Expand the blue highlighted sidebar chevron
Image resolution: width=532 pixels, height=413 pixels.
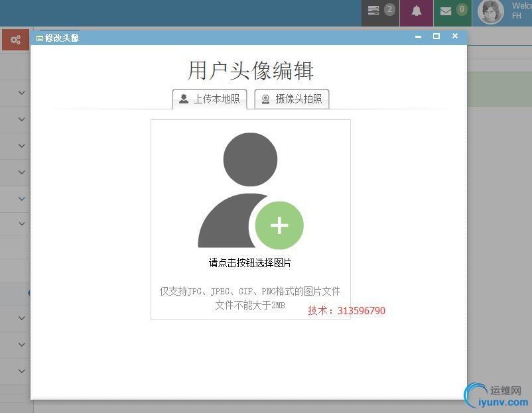coord(21,198)
